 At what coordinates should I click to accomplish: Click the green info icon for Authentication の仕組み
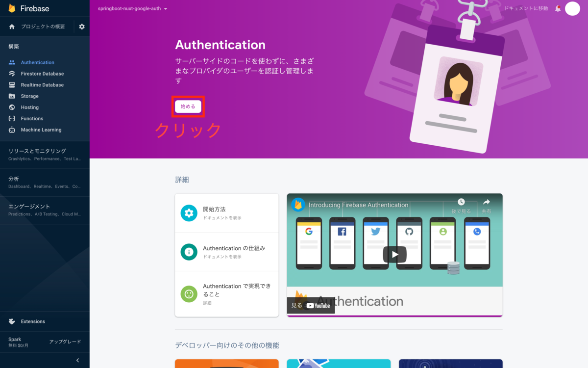[189, 252]
